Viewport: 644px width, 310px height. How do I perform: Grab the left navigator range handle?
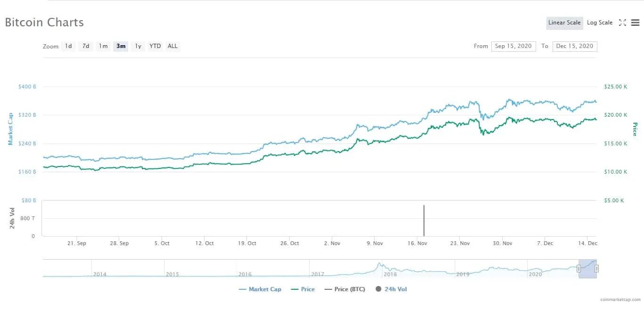(x=579, y=269)
